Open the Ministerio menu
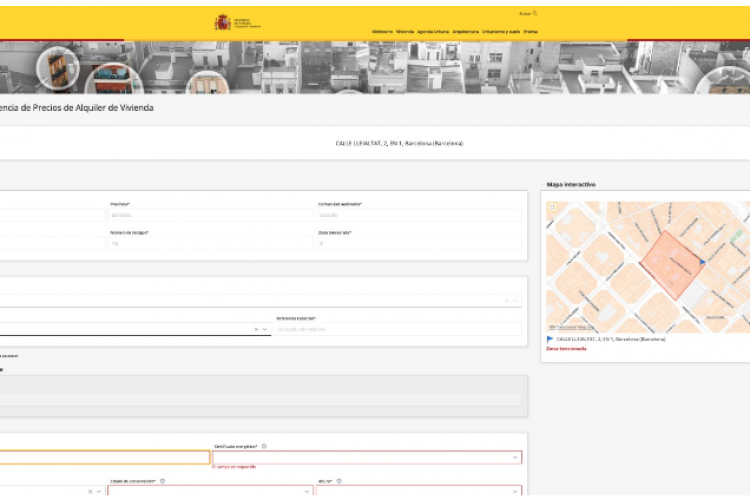Image resolution: width=750 pixels, height=500 pixels. [382, 31]
